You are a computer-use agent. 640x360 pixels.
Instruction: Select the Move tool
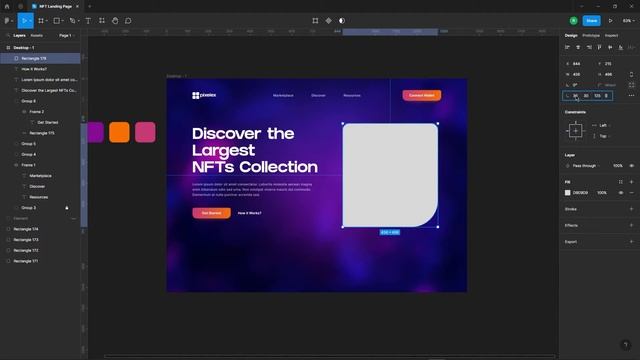tap(24, 21)
